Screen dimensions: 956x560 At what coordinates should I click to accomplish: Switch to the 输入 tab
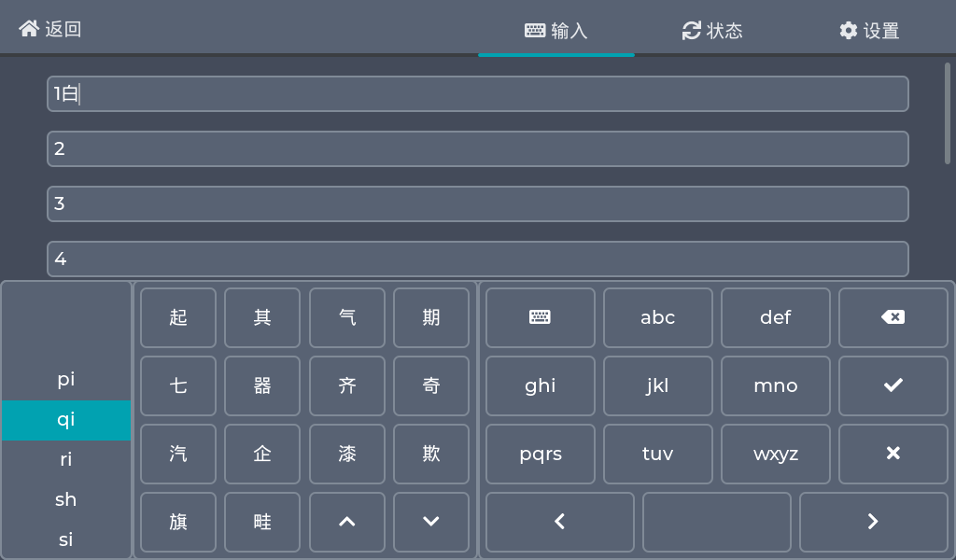pyautogui.click(x=556, y=30)
